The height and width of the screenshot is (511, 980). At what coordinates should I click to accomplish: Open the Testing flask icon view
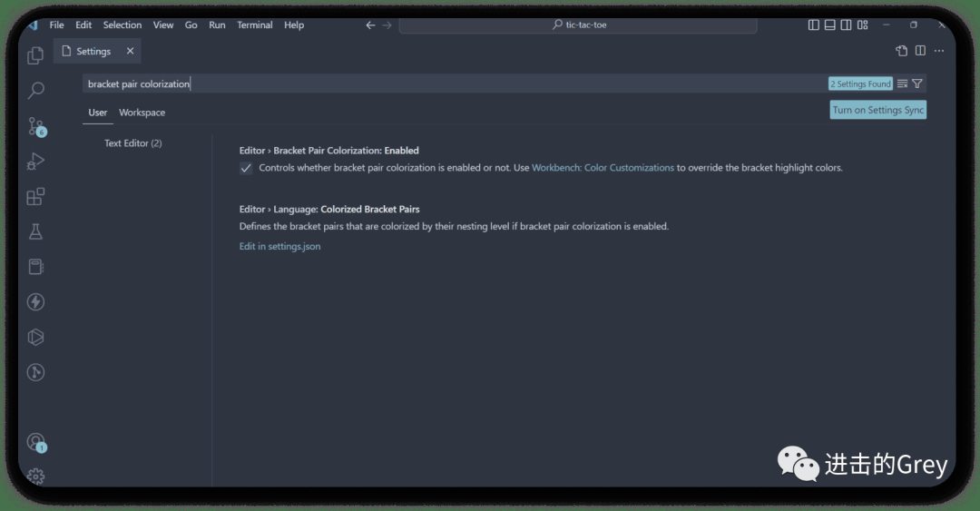[35, 231]
